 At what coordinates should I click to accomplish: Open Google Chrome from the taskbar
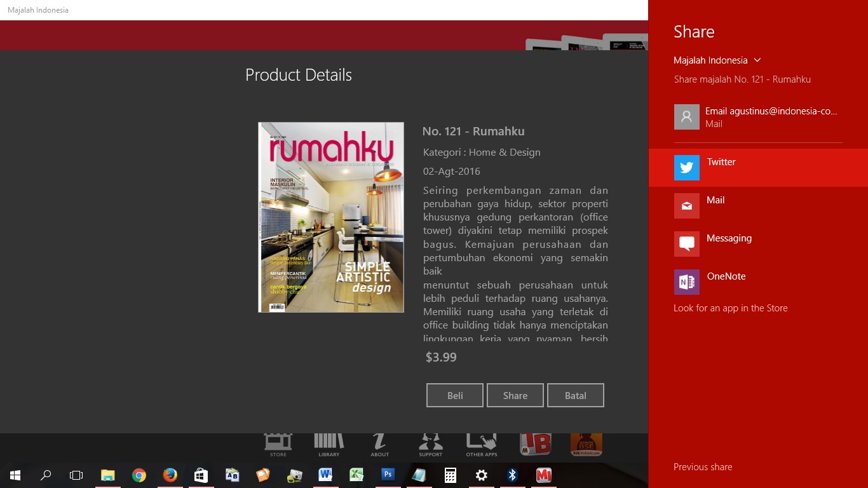pos(139,475)
